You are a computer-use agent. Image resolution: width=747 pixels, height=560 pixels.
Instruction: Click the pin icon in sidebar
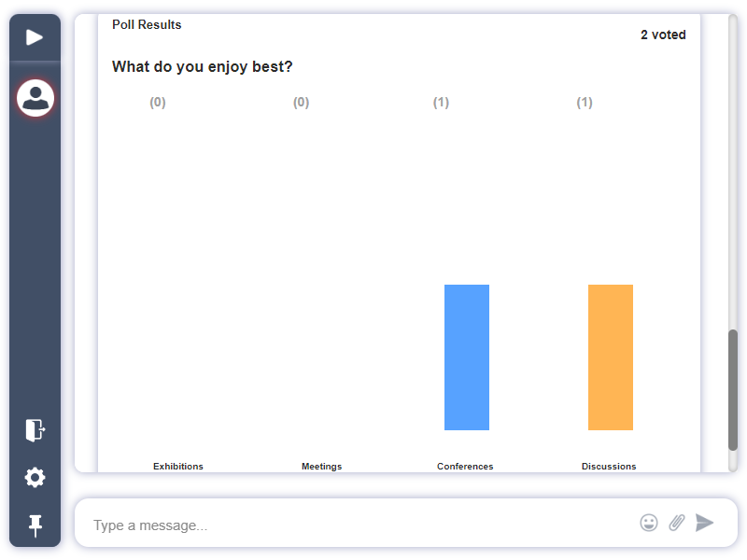coord(35,525)
